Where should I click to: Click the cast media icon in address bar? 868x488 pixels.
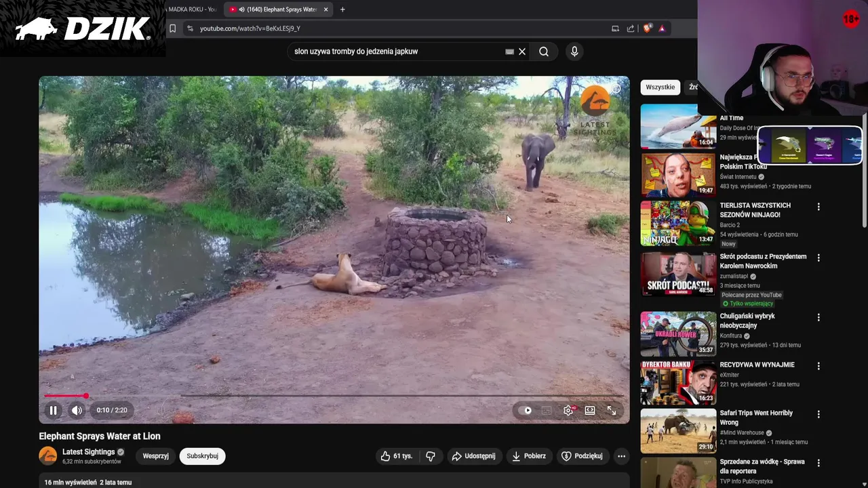point(615,28)
